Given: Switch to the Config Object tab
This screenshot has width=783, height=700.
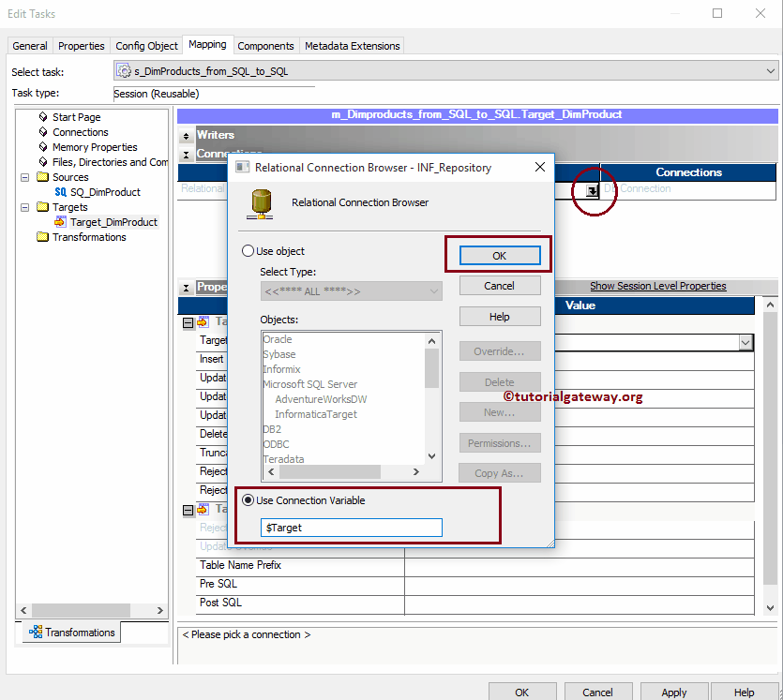Looking at the screenshot, I should pyautogui.click(x=146, y=46).
